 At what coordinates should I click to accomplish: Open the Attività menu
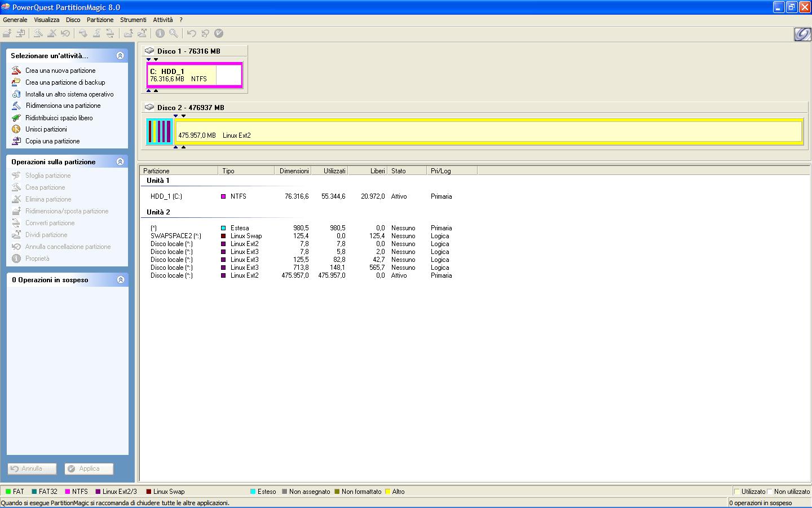coord(163,20)
